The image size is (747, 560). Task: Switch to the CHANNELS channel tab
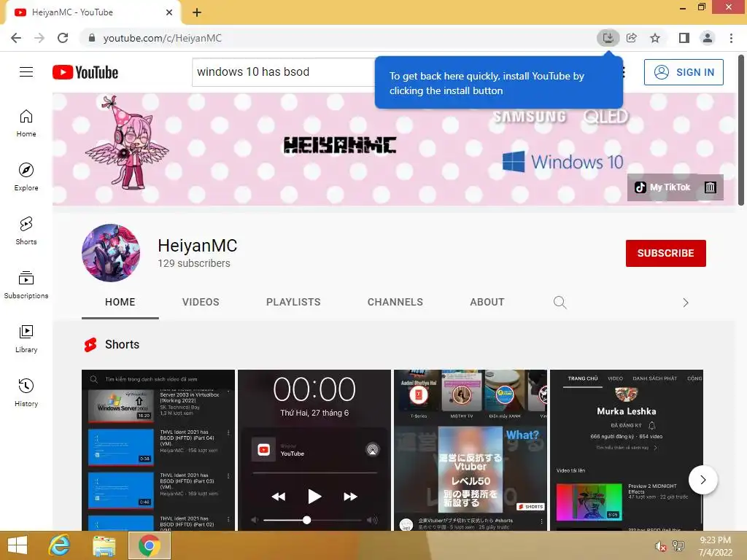395,302
